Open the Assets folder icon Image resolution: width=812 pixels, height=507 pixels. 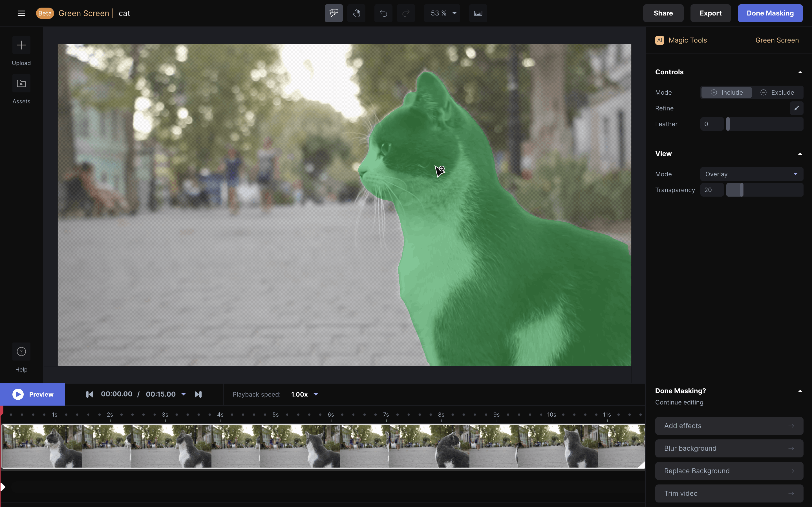(21, 83)
